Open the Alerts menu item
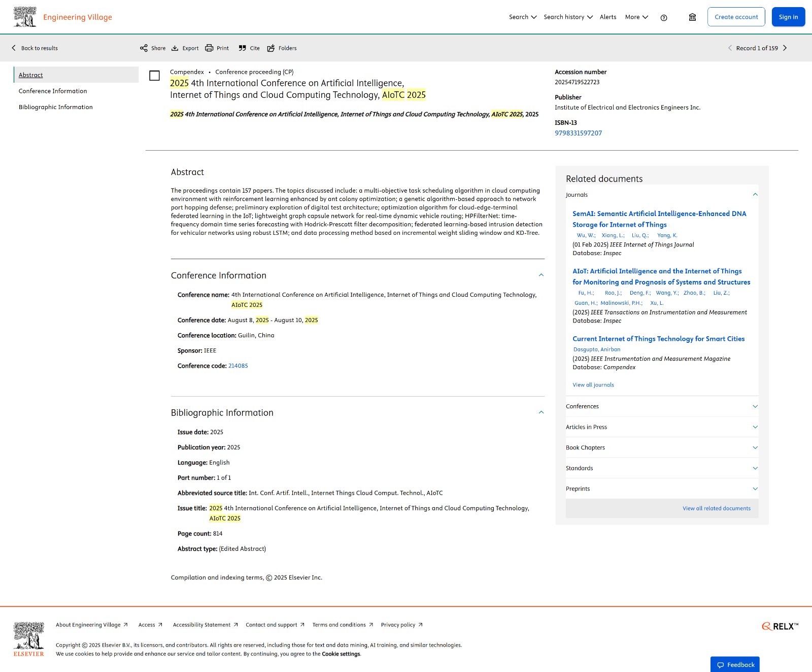Image resolution: width=812 pixels, height=672 pixels. click(608, 17)
